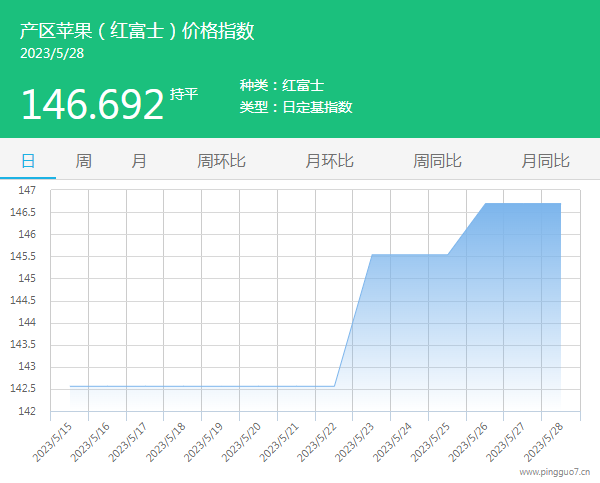600x483 pixels.
Task: Click the y-axis label 146
Action: point(27,234)
